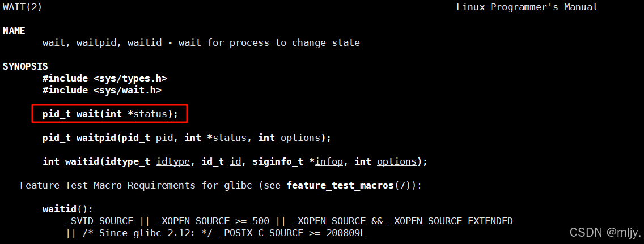Image resolution: width=644 pixels, height=244 pixels.
Task: Click underlined options argument in waitpid
Action: tap(300, 138)
